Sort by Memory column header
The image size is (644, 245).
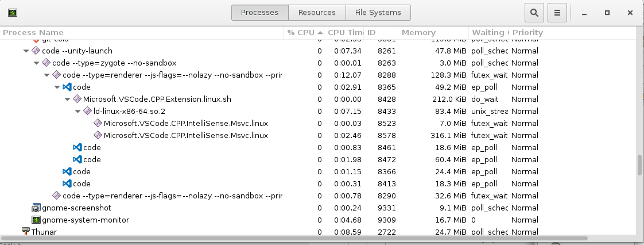(x=433, y=33)
